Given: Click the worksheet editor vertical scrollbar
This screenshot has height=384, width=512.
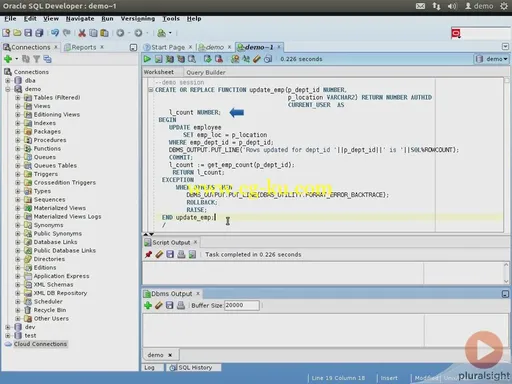Looking at the screenshot, I should 507,155.
